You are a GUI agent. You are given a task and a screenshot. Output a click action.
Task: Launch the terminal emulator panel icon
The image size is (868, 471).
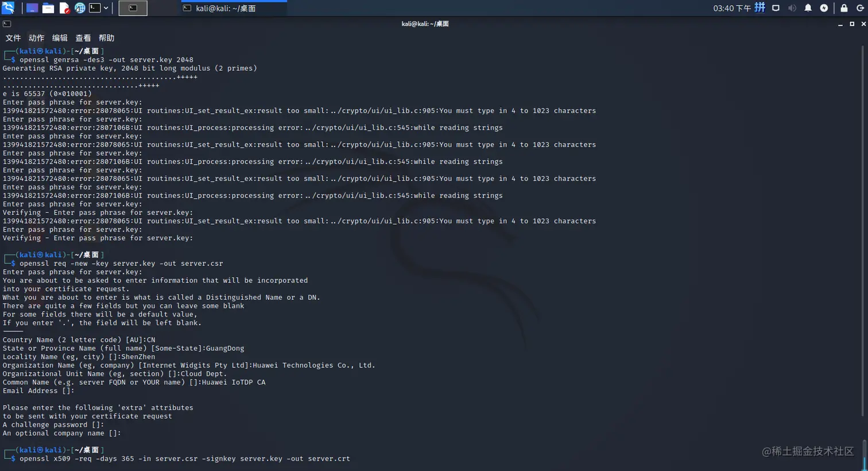95,8
